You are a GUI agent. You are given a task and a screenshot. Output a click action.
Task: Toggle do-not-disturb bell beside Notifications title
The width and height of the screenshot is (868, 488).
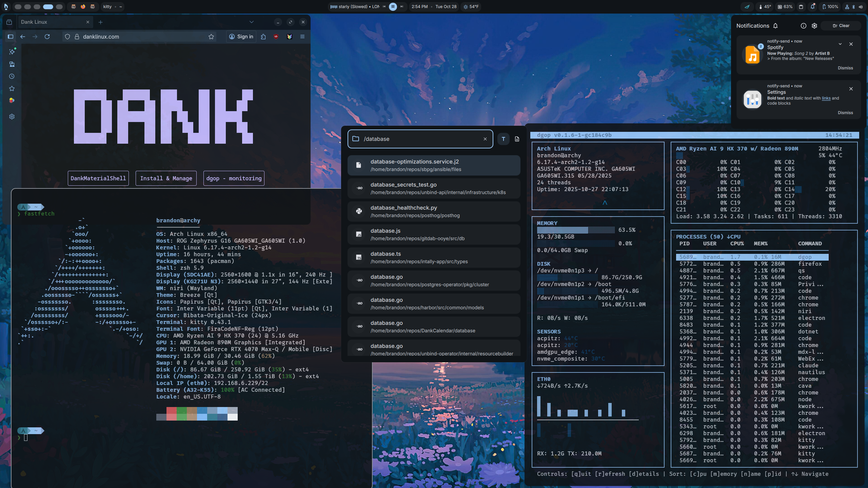point(775,26)
